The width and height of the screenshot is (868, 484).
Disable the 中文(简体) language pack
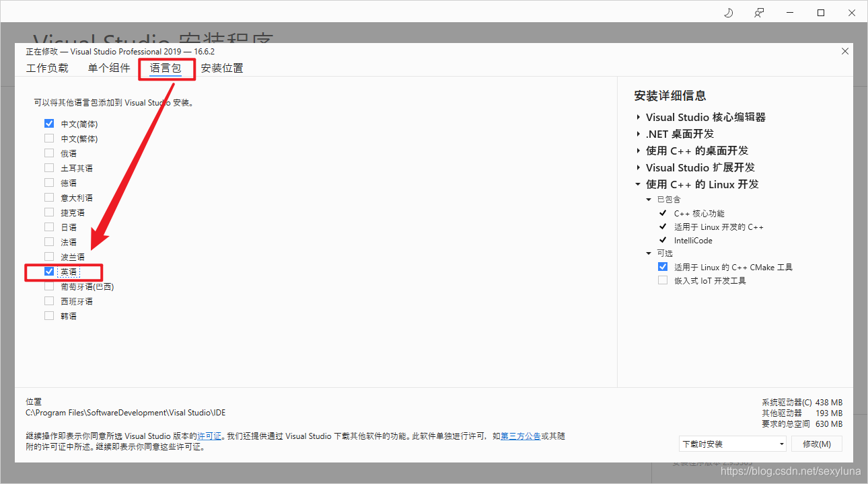coord(48,123)
